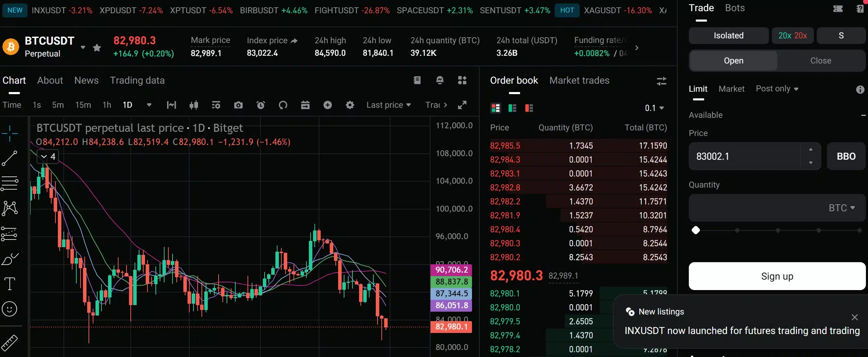Viewport: 868px width, 357px height.
Task: Click the replay/undo circular arrow icon
Action: coord(283,105)
